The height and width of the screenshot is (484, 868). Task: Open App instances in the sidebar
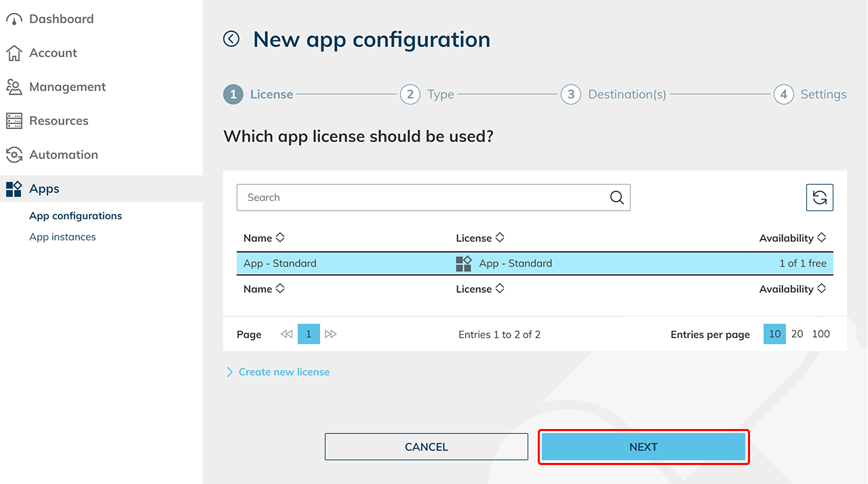[x=62, y=237]
